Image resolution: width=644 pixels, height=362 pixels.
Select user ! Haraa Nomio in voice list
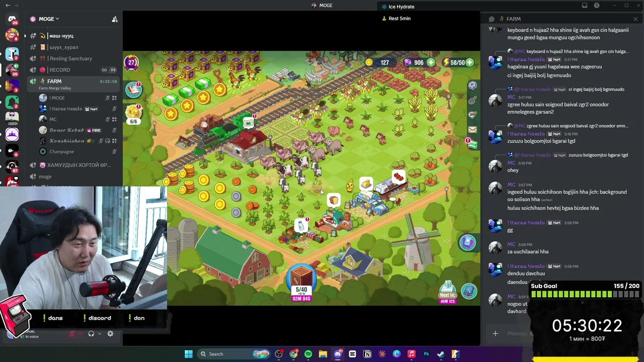coord(78,109)
